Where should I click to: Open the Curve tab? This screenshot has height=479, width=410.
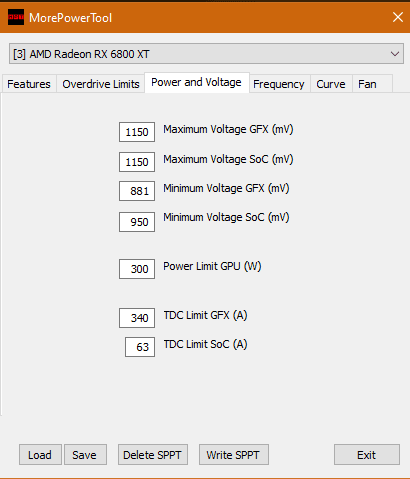[x=331, y=84]
